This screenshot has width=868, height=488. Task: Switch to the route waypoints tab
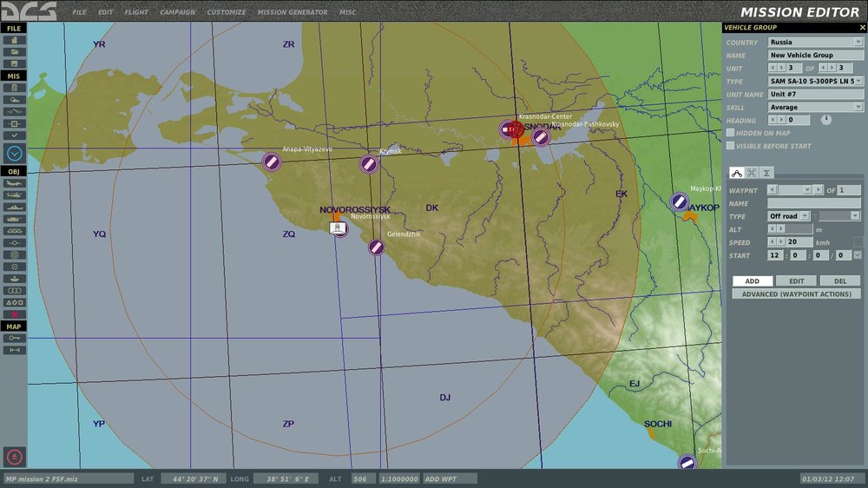pyautogui.click(x=736, y=173)
